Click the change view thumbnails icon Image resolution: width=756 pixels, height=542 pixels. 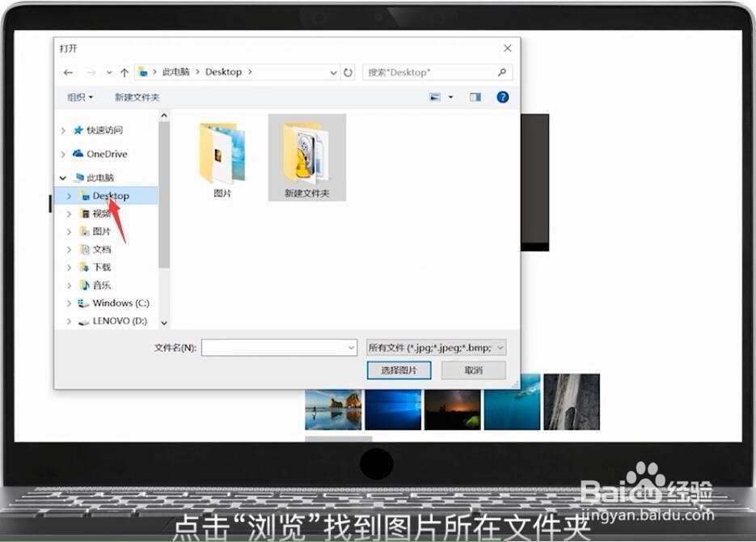(x=435, y=96)
